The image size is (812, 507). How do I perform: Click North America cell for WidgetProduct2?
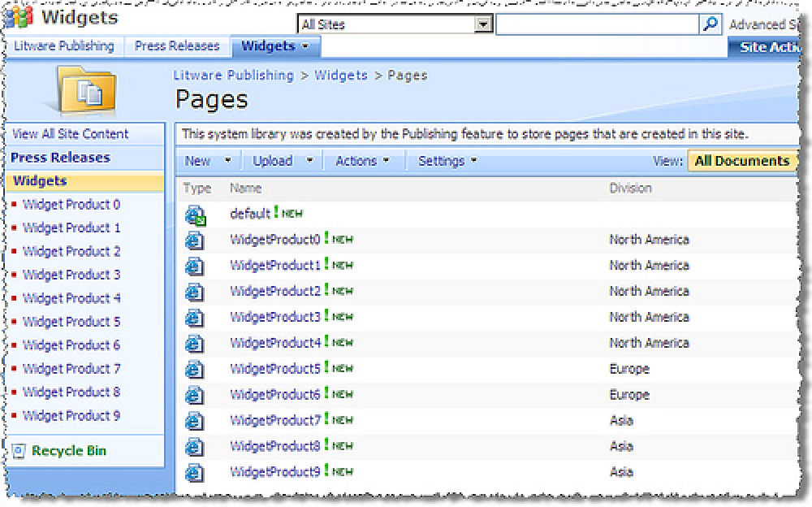[650, 292]
